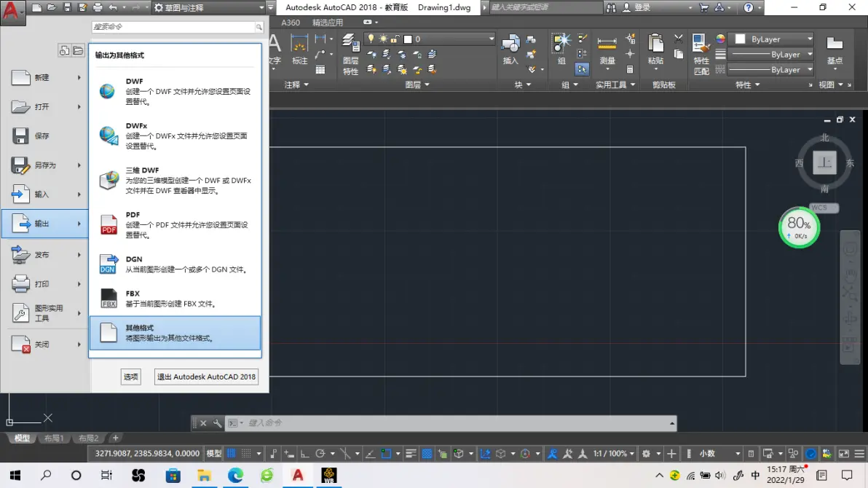Open the 1:1 / 100% annotation scale dropdown
The image size is (868, 488).
(x=613, y=454)
